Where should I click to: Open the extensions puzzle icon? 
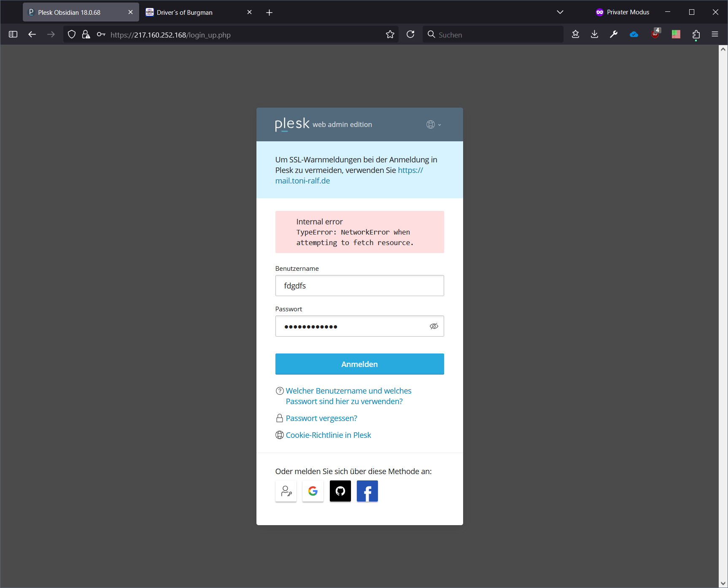696,35
